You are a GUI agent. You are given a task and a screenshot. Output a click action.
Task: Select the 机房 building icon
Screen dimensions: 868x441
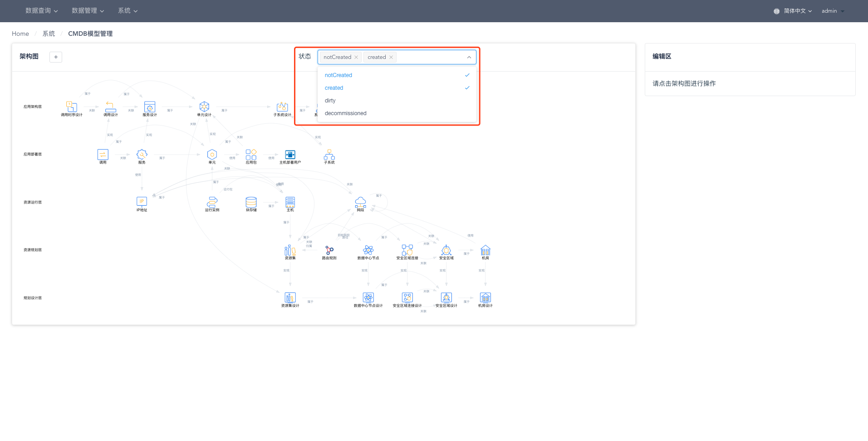click(485, 250)
